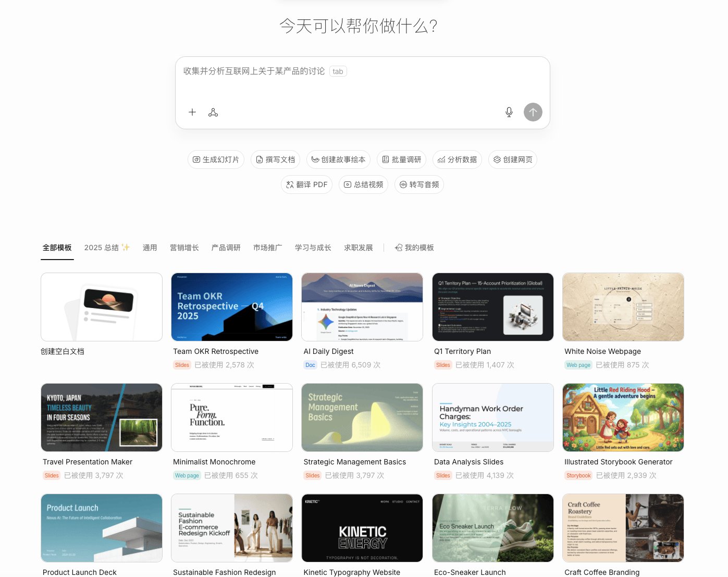The width and height of the screenshot is (728, 577).
Task: Click the Web page tag under White Noise Webpage
Action: (x=578, y=365)
